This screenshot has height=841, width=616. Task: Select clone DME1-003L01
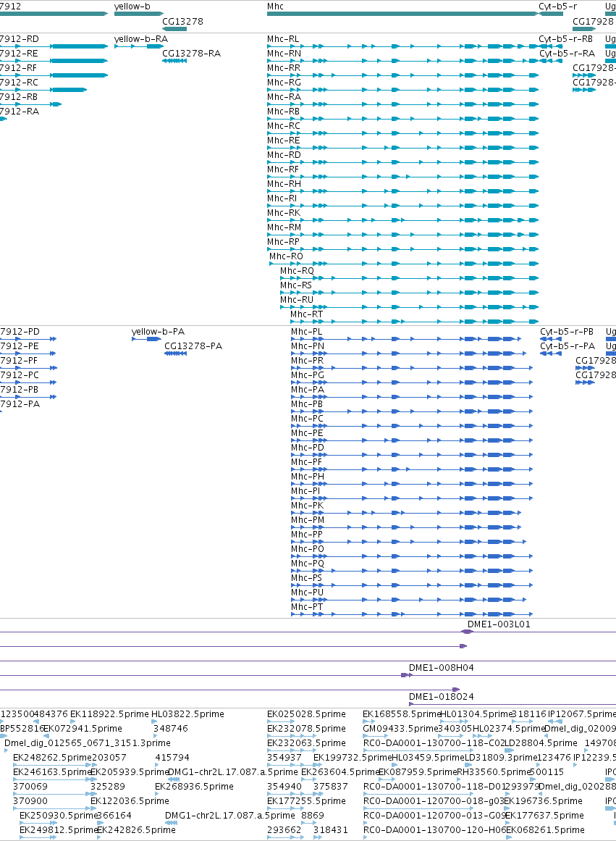coord(499,624)
